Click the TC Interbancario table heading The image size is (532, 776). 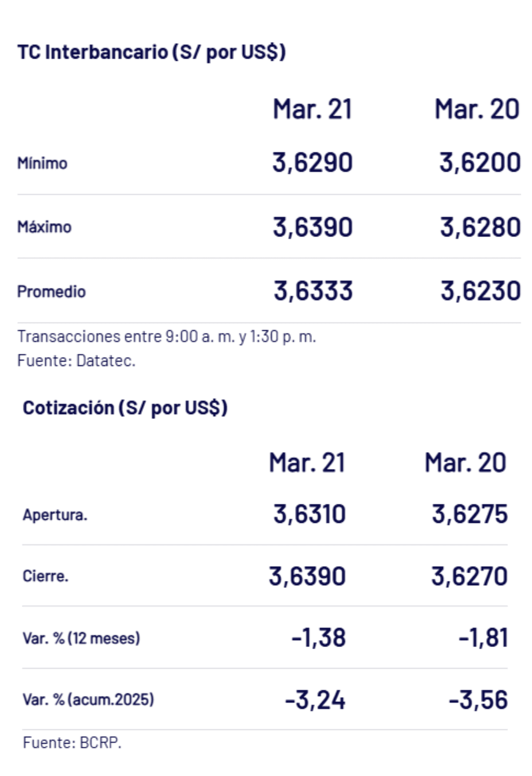click(152, 52)
